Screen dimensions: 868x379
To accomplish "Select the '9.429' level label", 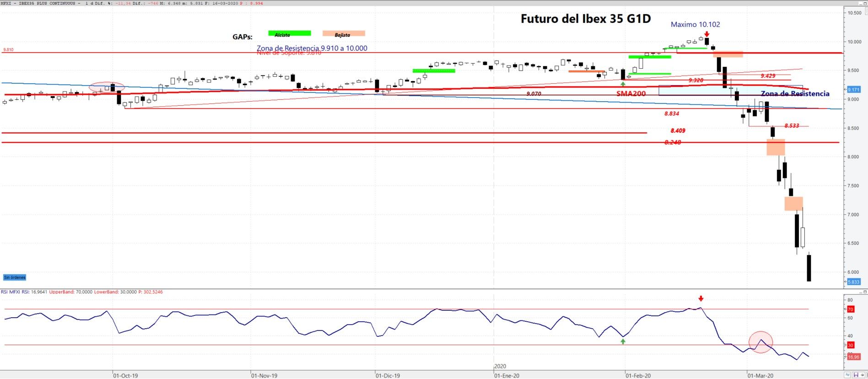I will (768, 76).
